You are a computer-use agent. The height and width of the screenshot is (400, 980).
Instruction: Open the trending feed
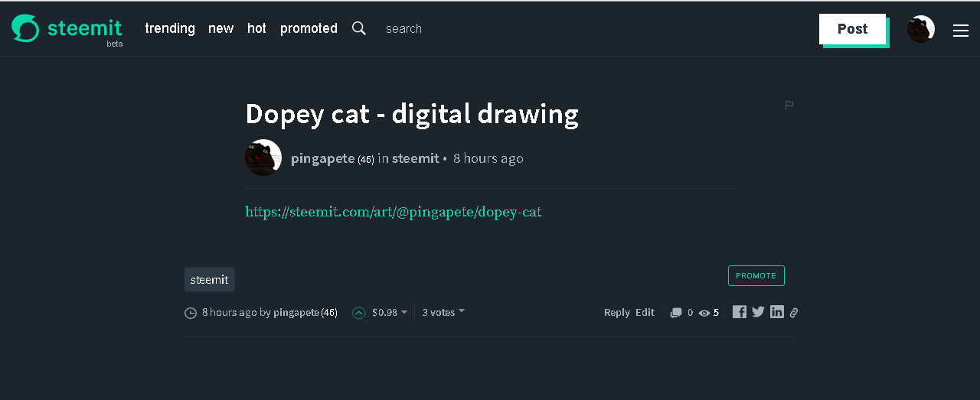170,28
